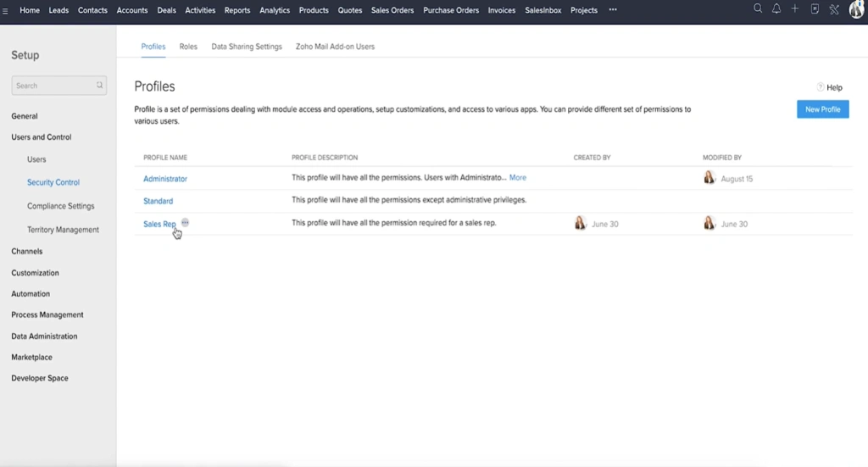Click the Sales Rep created-by avatar
Screen dimensions: 868x467
click(x=580, y=223)
